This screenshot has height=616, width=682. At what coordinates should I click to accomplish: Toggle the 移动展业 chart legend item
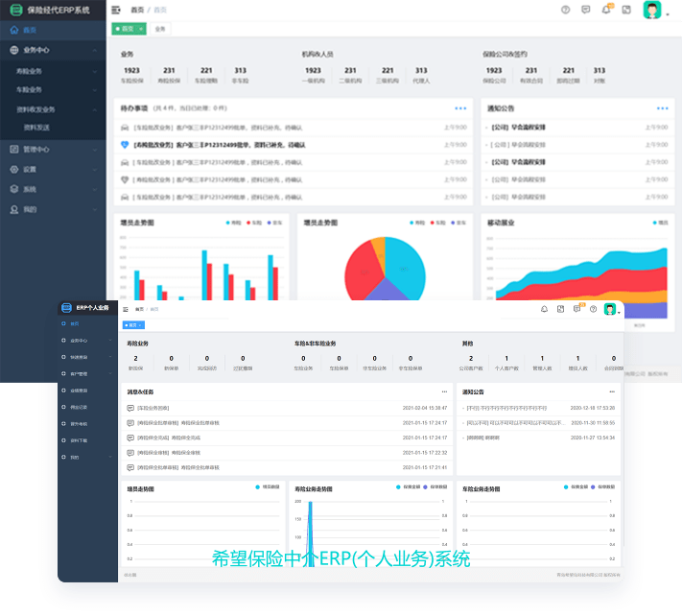(x=661, y=223)
